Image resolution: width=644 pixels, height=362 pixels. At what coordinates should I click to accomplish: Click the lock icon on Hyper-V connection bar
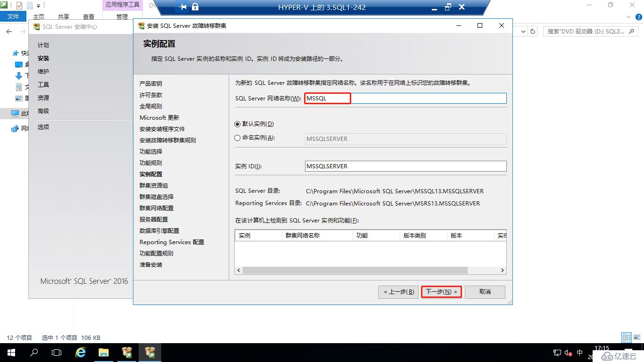pyautogui.click(x=195, y=7)
